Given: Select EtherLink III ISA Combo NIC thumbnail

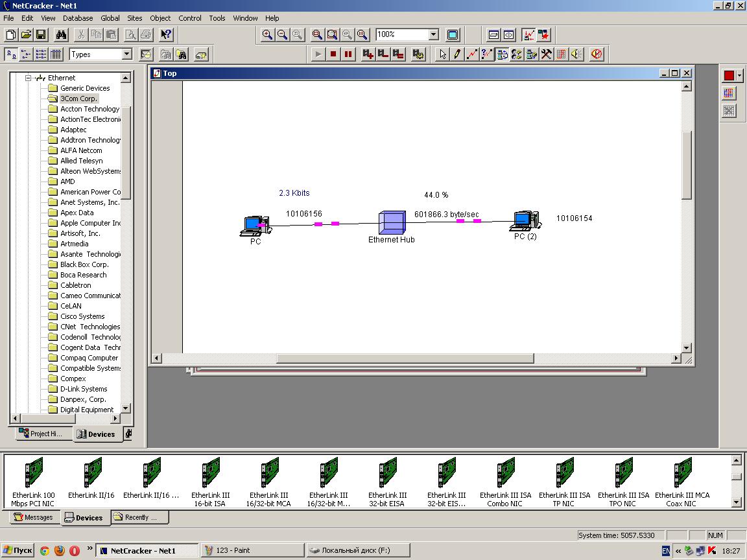Looking at the screenshot, I should [x=506, y=482].
